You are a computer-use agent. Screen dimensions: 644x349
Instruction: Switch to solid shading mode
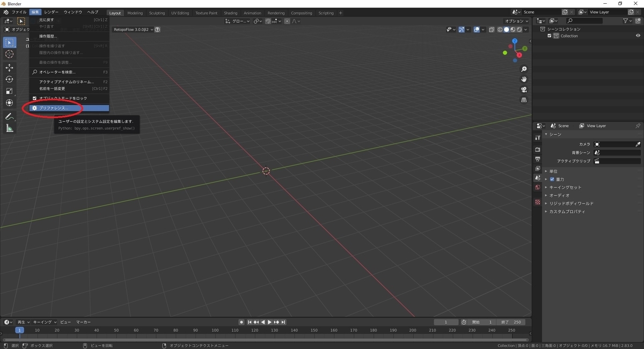coord(506,30)
